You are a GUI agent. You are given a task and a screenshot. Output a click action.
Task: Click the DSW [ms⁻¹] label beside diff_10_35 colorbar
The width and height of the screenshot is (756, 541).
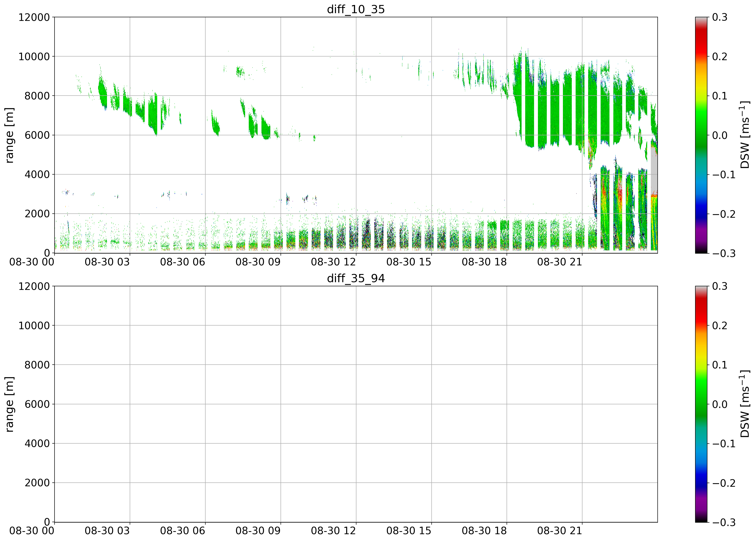[745, 135]
